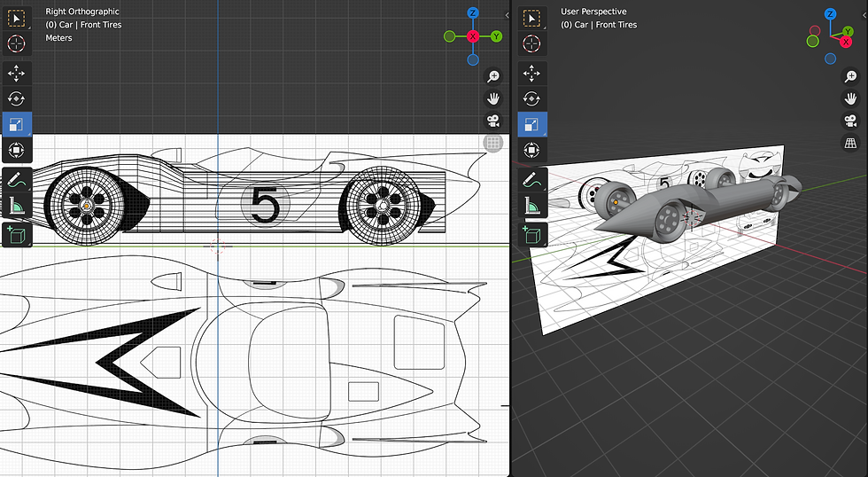This screenshot has width=868, height=477.
Task: Select the Select Box tool in left viewport
Action: coord(17,18)
